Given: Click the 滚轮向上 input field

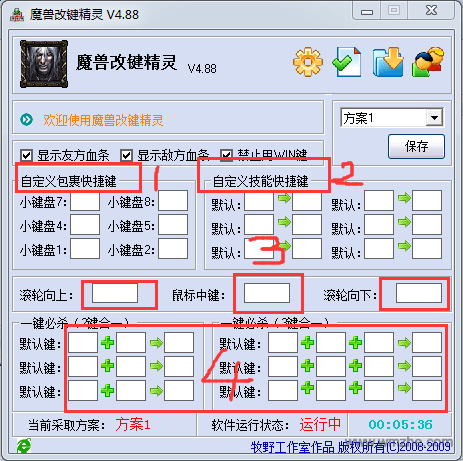Looking at the screenshot, I should [x=115, y=293].
